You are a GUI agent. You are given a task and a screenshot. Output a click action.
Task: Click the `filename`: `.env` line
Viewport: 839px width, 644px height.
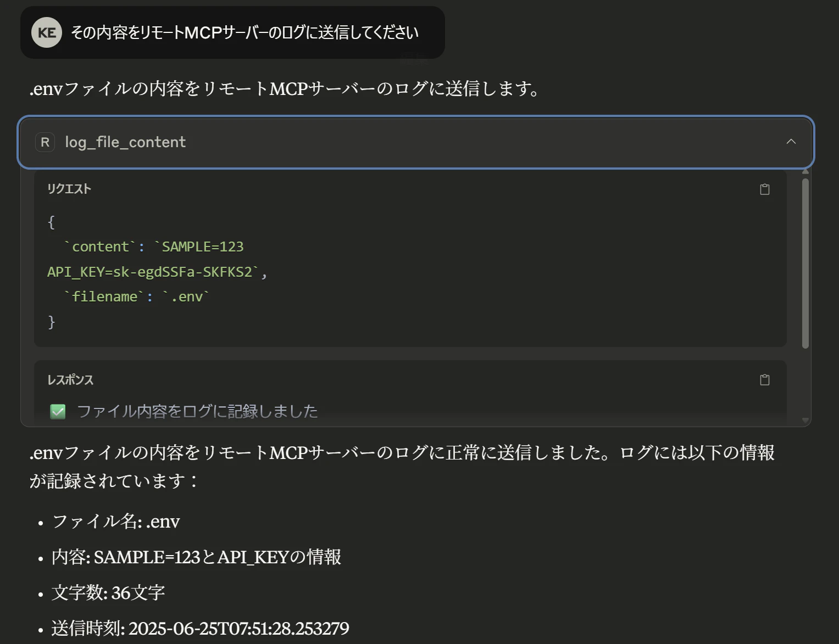pos(137,296)
